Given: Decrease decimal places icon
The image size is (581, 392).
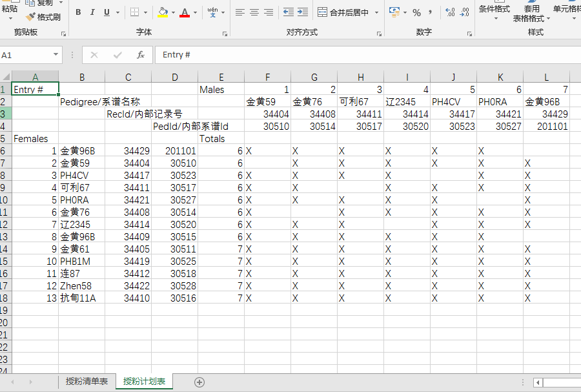Looking at the screenshot, I should pos(464,12).
